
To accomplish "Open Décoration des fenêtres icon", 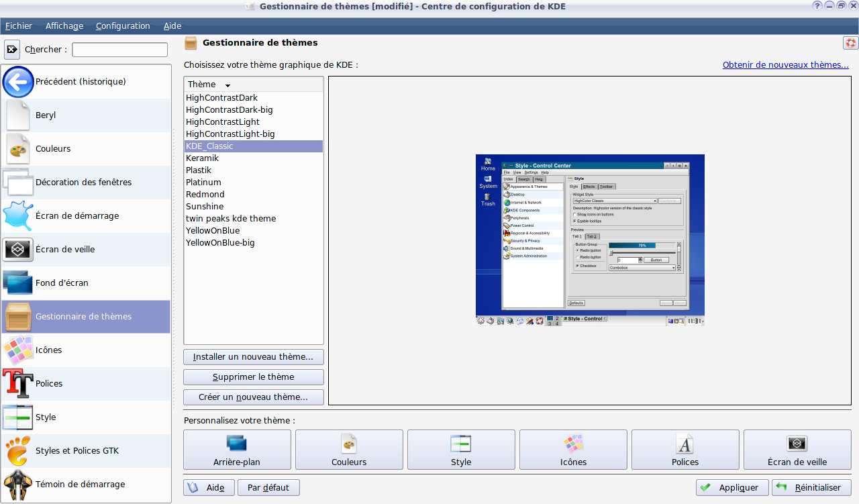I will click(18, 182).
